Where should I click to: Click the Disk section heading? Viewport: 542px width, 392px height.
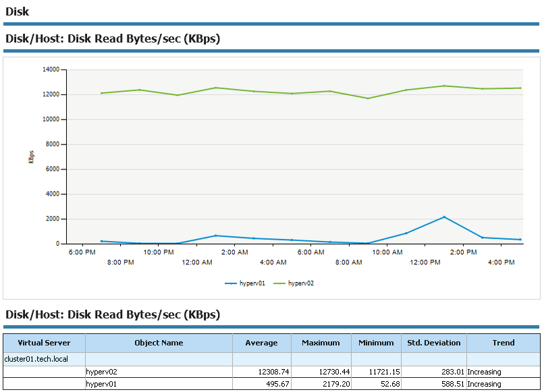click(18, 11)
